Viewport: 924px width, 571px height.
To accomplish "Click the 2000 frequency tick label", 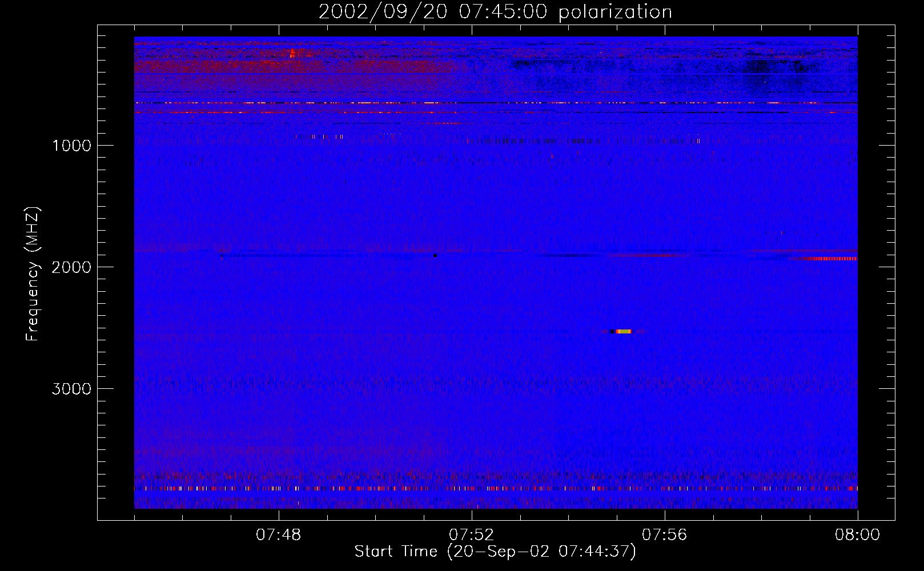I will (x=71, y=267).
